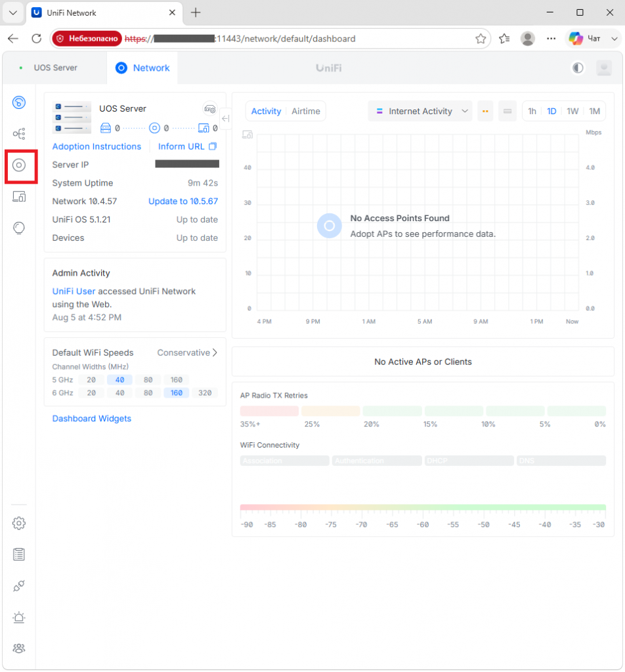
Task: Select the Network application tab
Action: [142, 68]
